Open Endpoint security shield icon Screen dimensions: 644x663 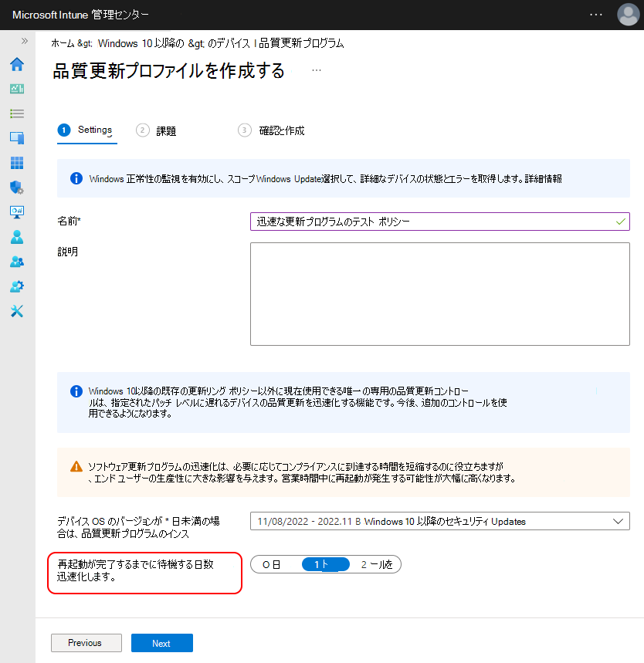pos(17,188)
